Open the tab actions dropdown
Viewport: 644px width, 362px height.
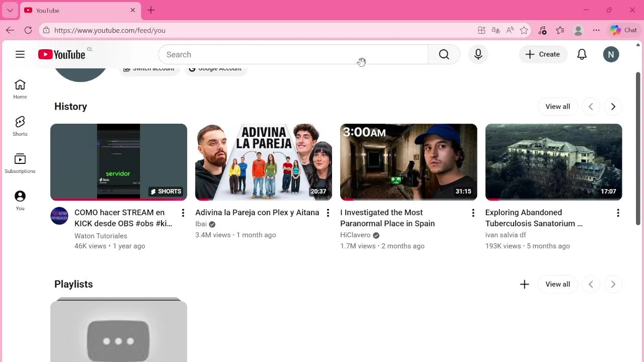(x=10, y=10)
